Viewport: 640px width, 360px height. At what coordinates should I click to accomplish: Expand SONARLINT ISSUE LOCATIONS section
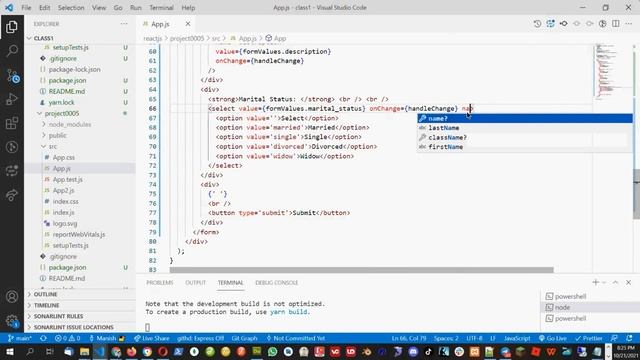coord(73,327)
